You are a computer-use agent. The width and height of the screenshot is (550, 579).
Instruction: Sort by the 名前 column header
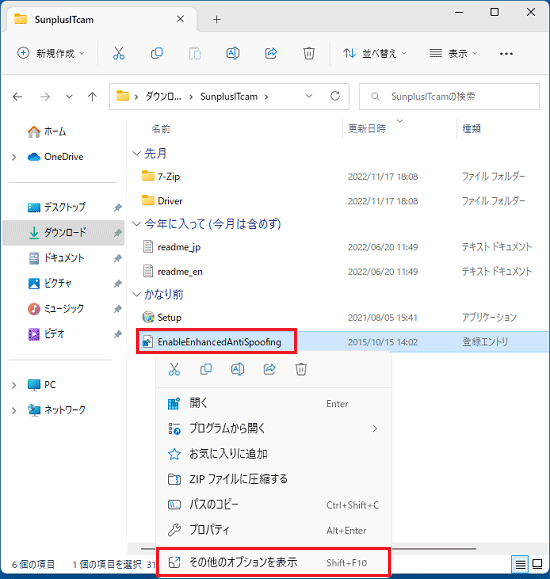161,129
